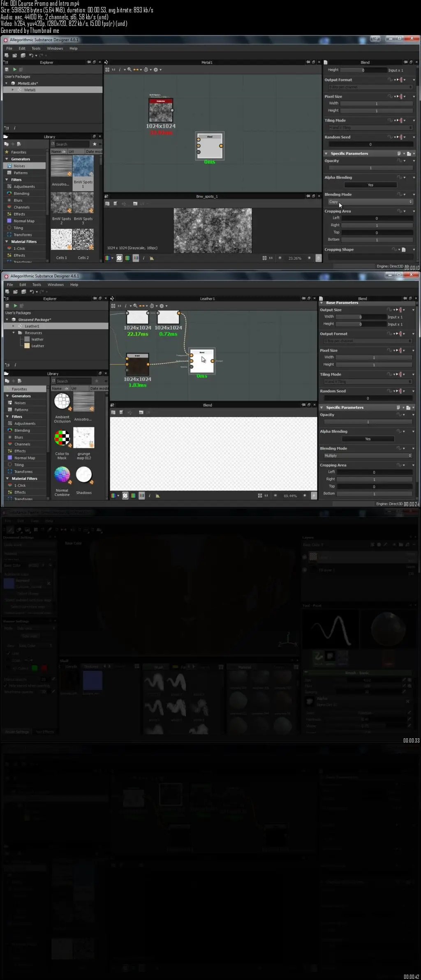Click the green play icon in Leather1 Explorer
Image resolution: width=421 pixels, height=980 pixels.
point(16,306)
